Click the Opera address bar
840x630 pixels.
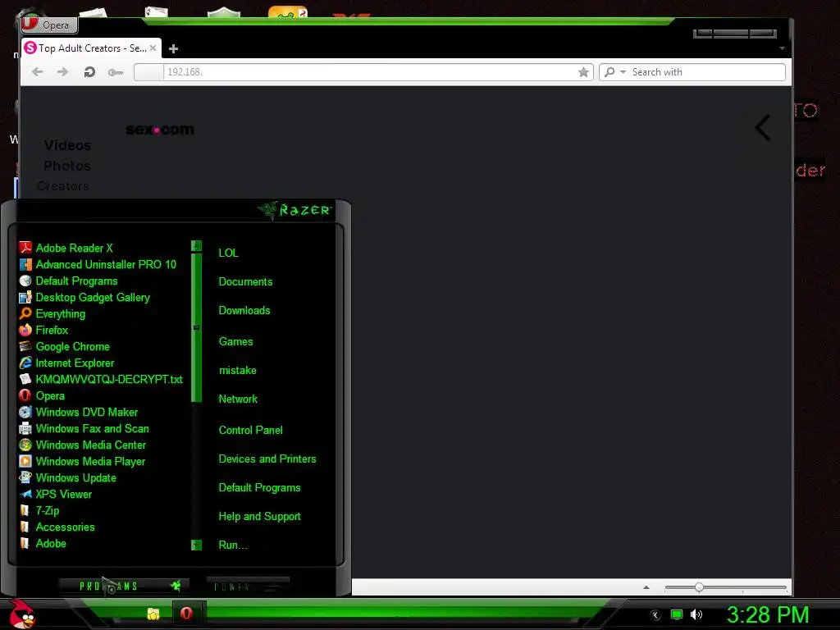click(363, 72)
